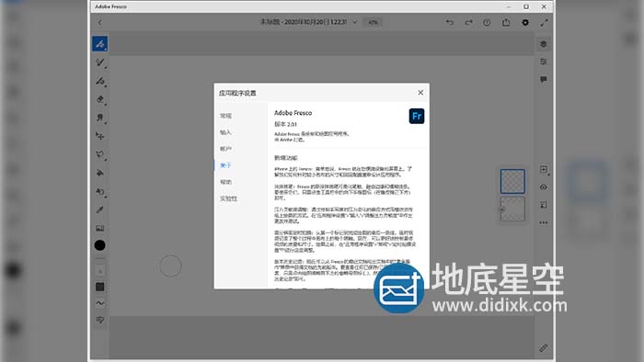This screenshot has height=362, width=644.
Task: Click the Undo arrow icon
Action: coord(450,23)
